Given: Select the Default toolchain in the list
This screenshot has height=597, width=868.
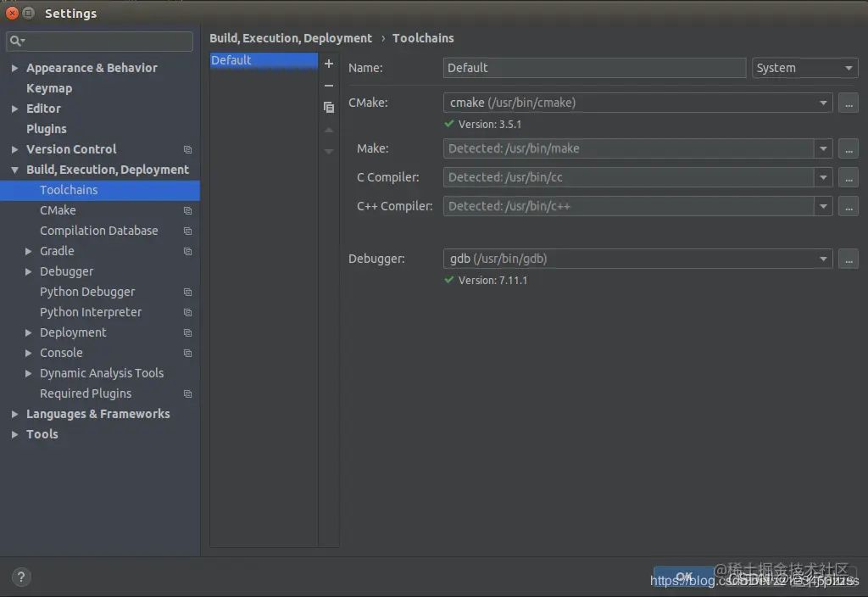Looking at the screenshot, I should tap(264, 60).
